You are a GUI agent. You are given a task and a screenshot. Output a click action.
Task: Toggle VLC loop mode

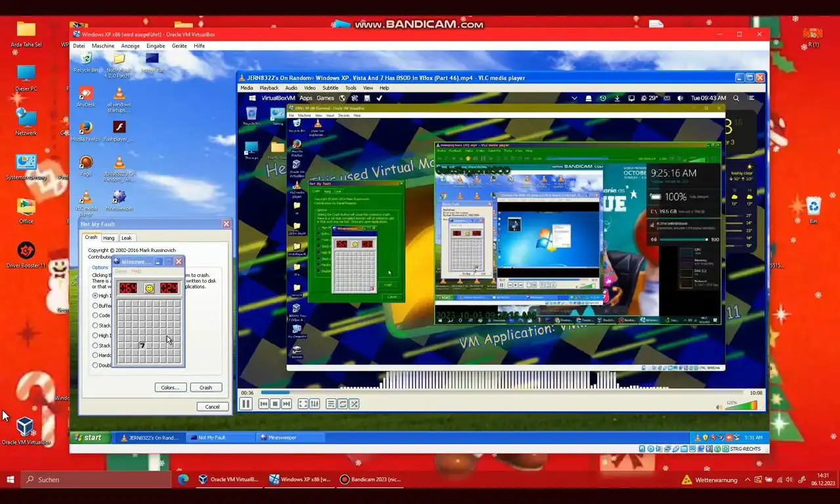[x=343, y=404]
